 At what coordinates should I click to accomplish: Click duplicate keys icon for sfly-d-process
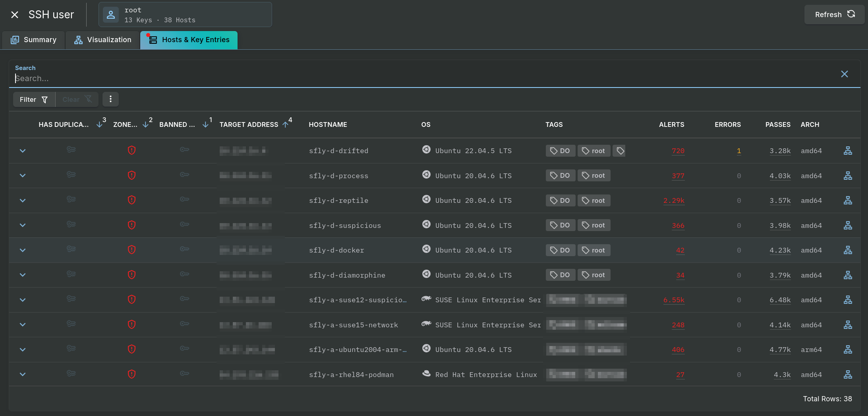[x=71, y=175]
